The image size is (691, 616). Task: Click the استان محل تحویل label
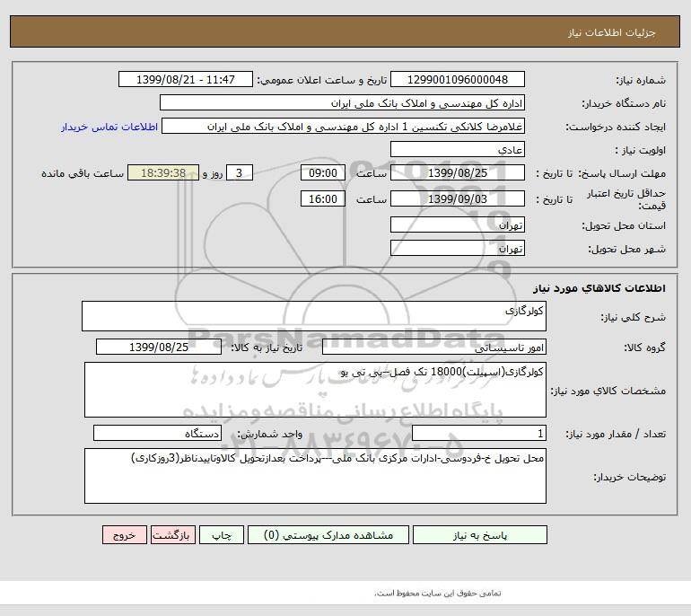tap(624, 225)
